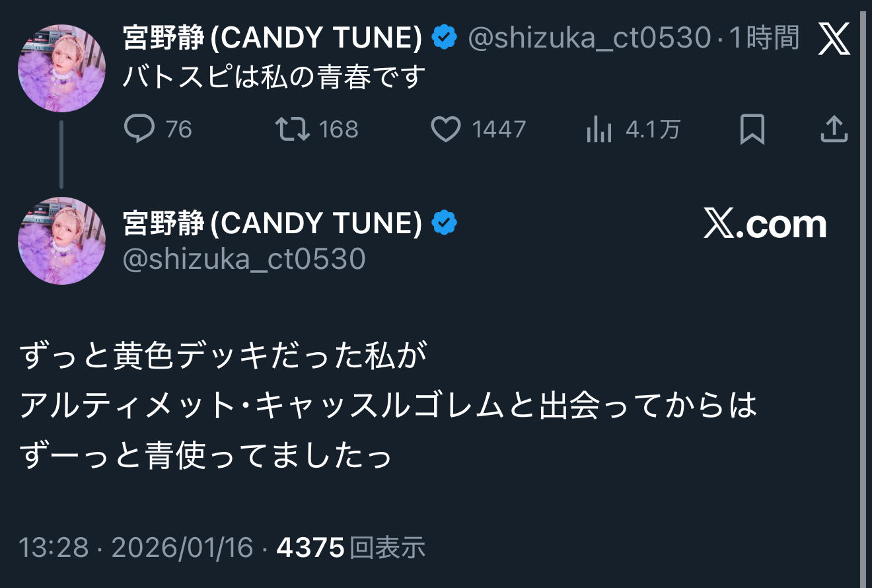This screenshot has width=872, height=588.
Task: Open view analytics bar chart icon
Action: [599, 129]
